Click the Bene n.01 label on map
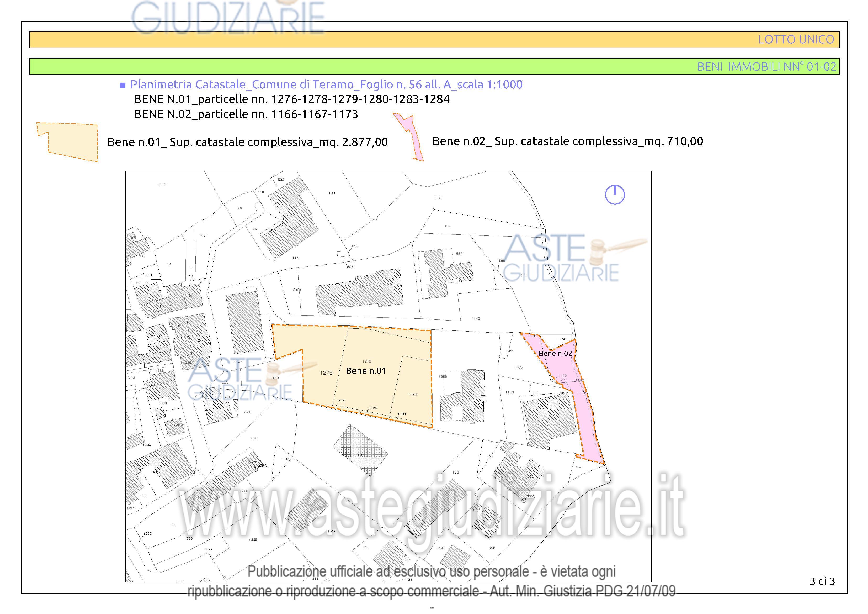 (366, 371)
